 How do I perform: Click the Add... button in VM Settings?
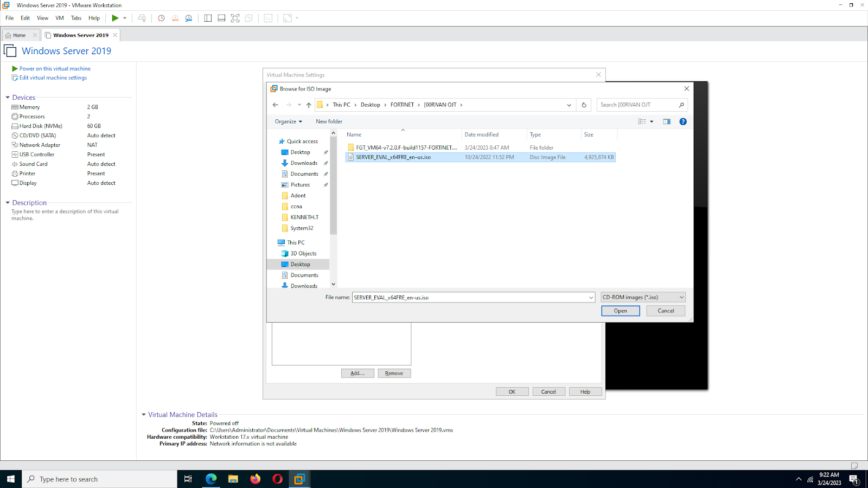(x=358, y=374)
